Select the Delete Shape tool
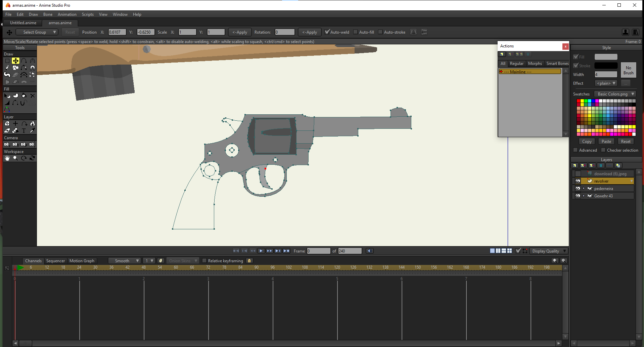Viewport: 644px width, 347px height. click(33, 96)
